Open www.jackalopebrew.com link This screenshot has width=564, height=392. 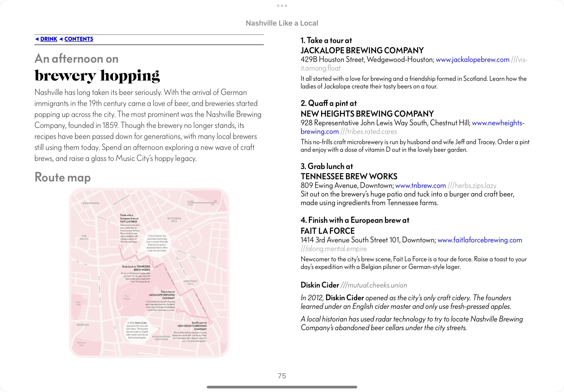pos(472,60)
